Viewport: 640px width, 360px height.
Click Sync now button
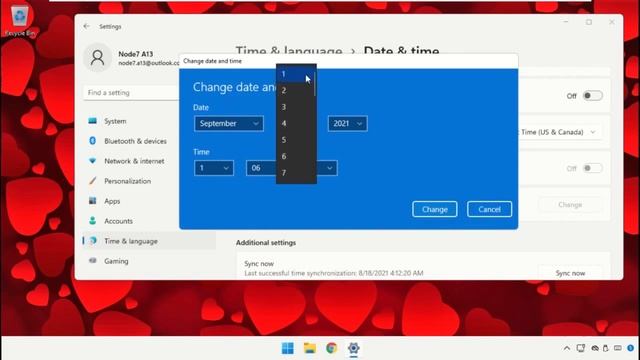click(x=570, y=273)
